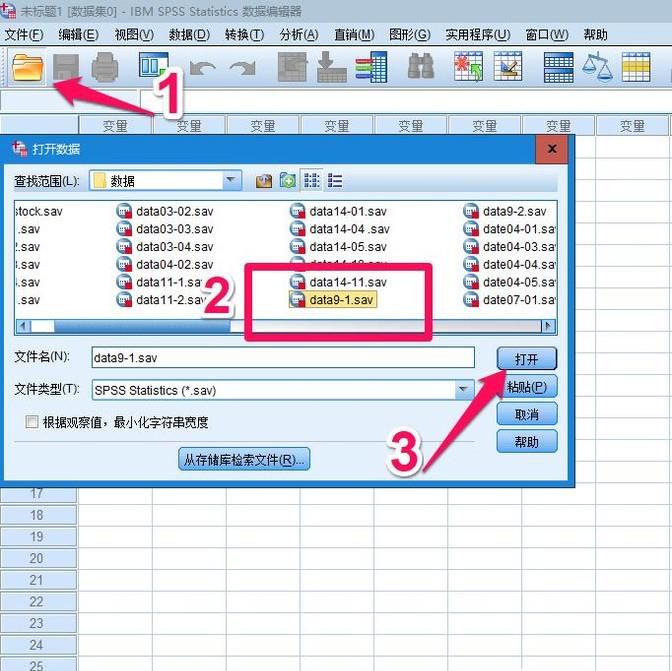Select file date04-03.sav
The image size is (672, 671).
tap(510, 247)
